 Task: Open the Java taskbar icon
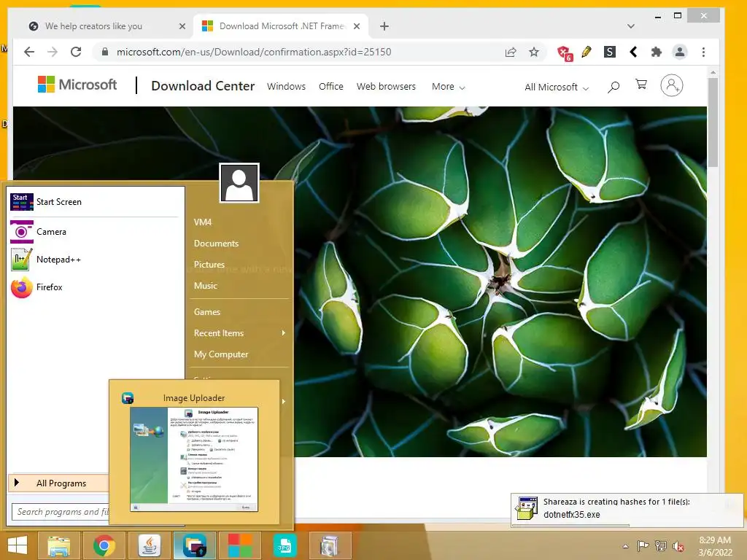(150, 545)
